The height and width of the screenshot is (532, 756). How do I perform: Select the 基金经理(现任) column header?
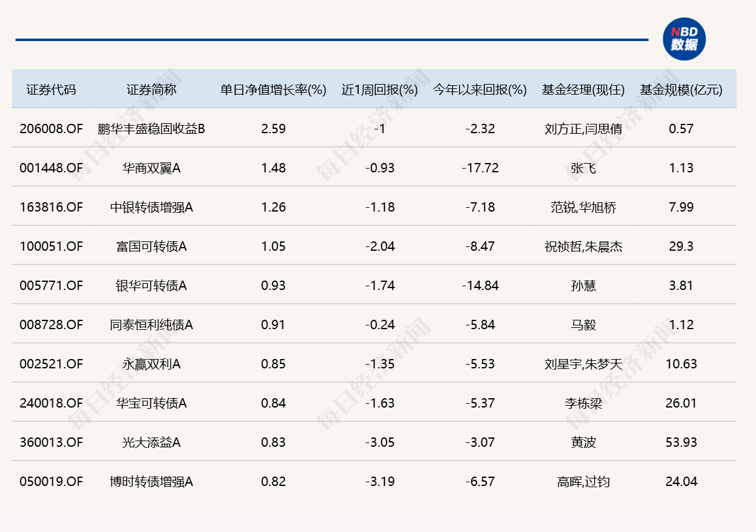point(583,90)
